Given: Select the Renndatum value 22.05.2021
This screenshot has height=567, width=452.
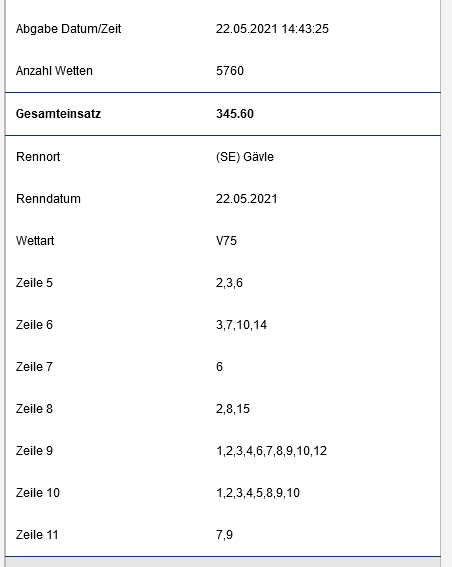Looking at the screenshot, I should [x=247, y=199].
